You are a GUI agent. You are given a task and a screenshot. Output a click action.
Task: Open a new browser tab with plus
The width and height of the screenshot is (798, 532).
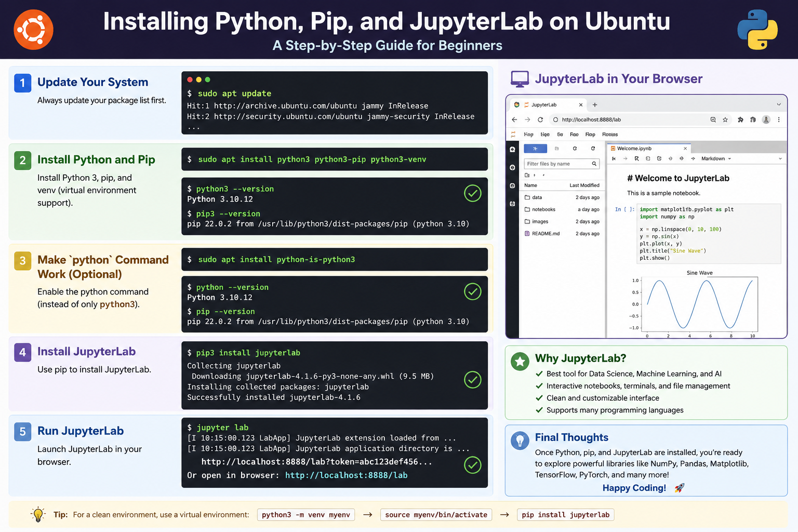click(x=595, y=104)
